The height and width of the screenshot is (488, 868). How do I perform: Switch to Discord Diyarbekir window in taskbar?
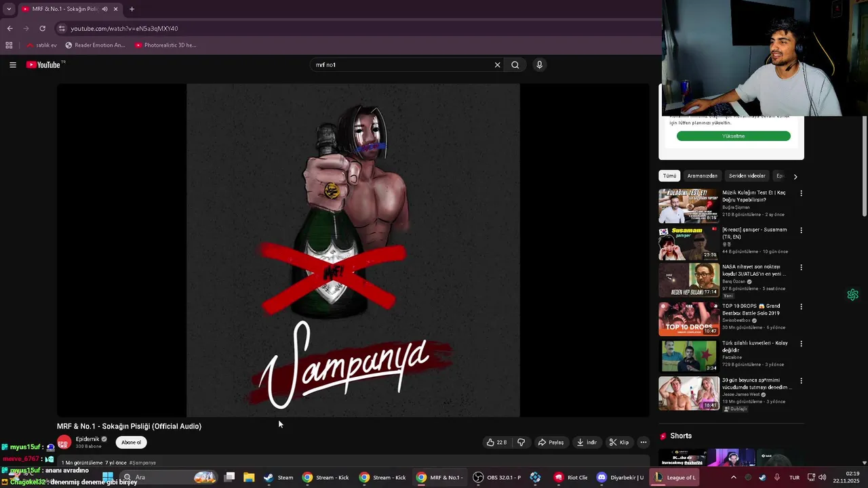pyautogui.click(x=620, y=477)
